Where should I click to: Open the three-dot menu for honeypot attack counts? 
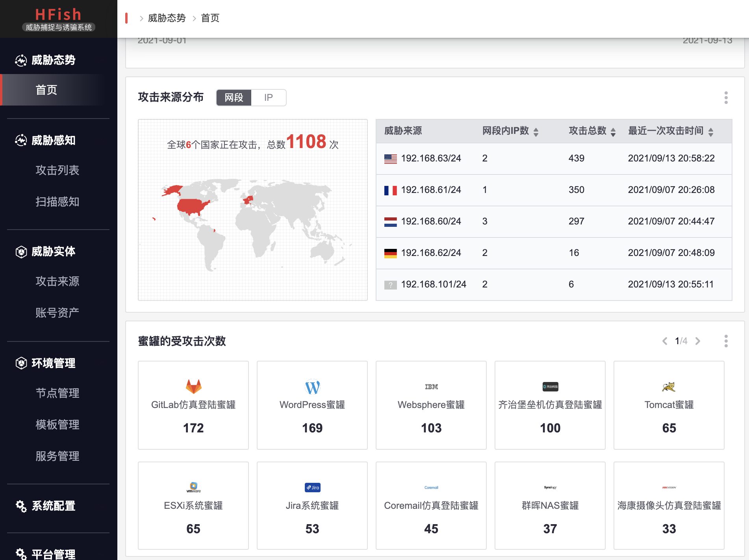tap(726, 341)
